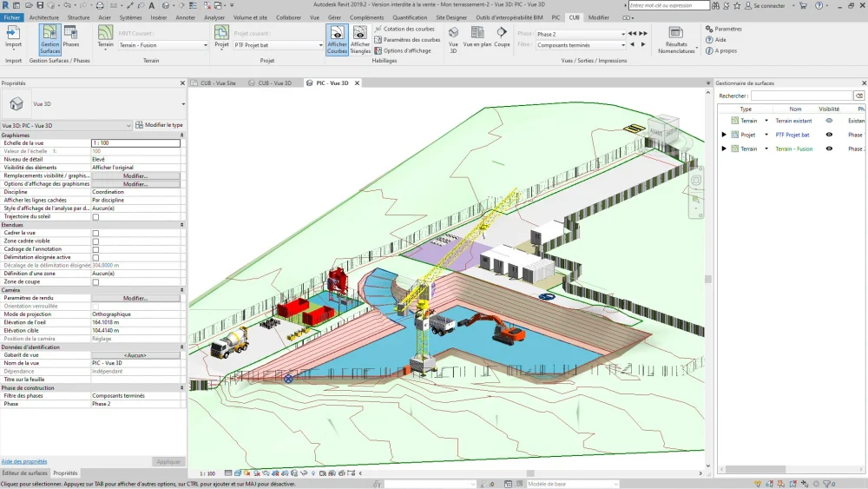The height and width of the screenshot is (489, 868).
Task: Click Se connecter sign-in button
Action: click(x=765, y=5)
